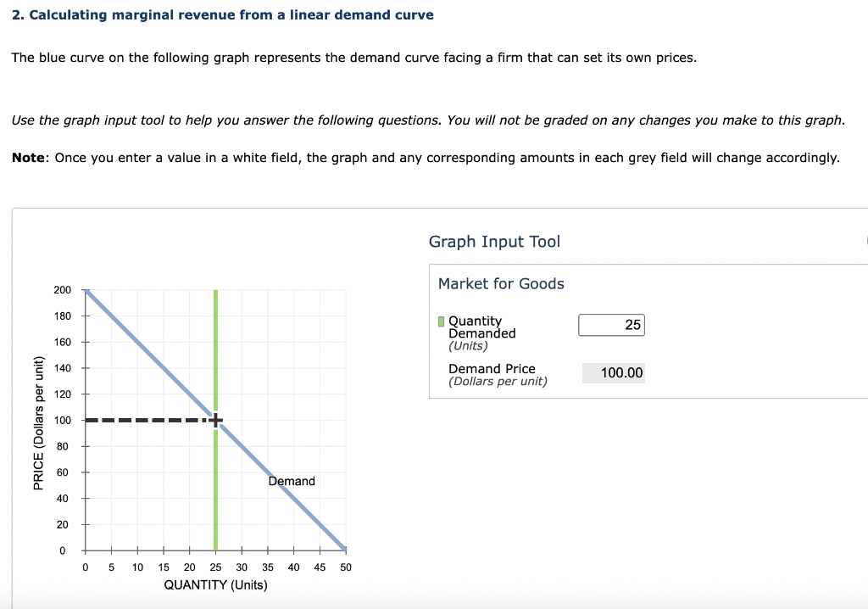Click the dashed price line at 100 dollars

click(x=144, y=419)
